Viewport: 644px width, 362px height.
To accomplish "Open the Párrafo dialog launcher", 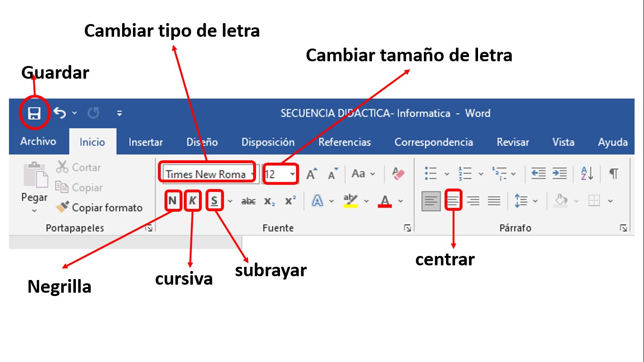I will [x=624, y=229].
